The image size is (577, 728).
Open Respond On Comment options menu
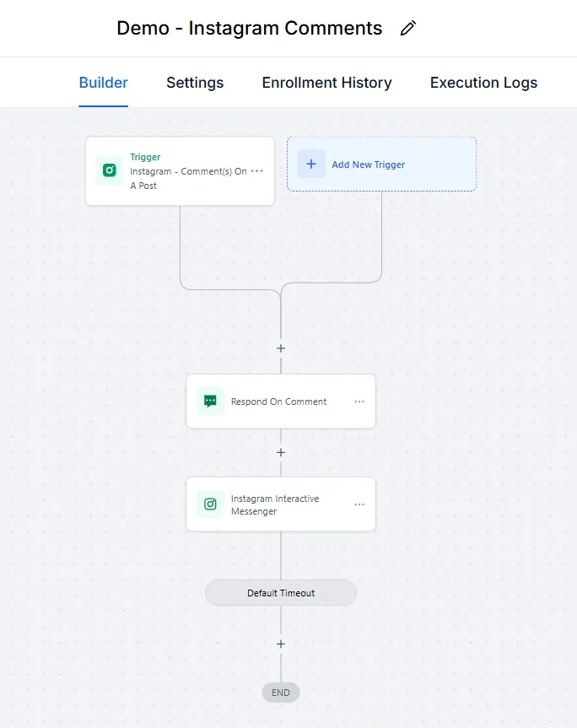click(x=359, y=402)
